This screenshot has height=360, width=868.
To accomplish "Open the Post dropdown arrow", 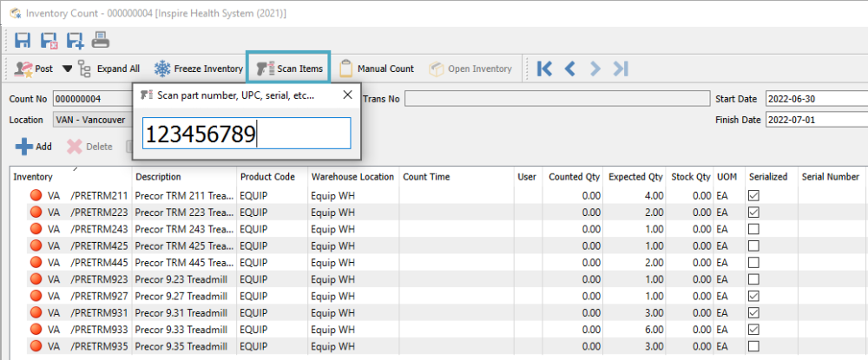I will (x=67, y=69).
